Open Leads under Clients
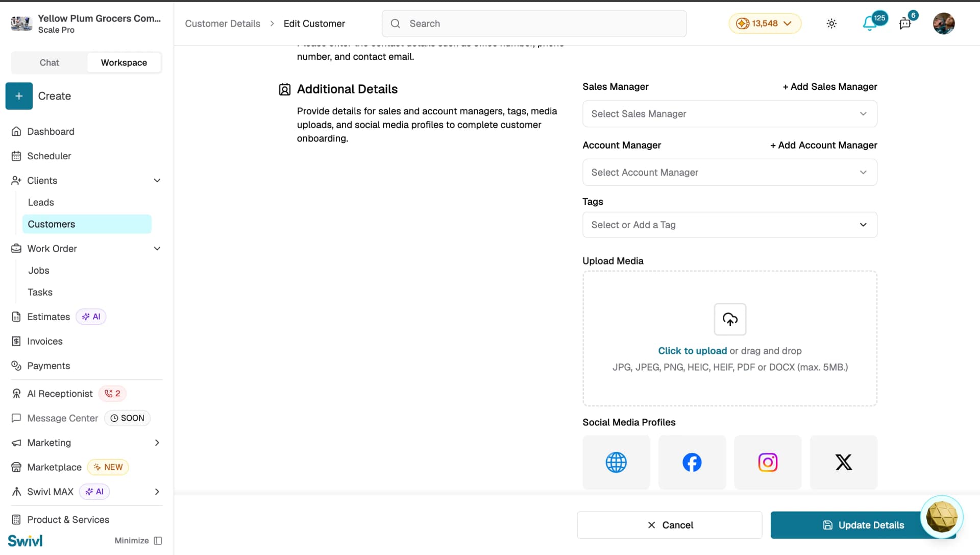The image size is (980, 555). click(x=41, y=202)
